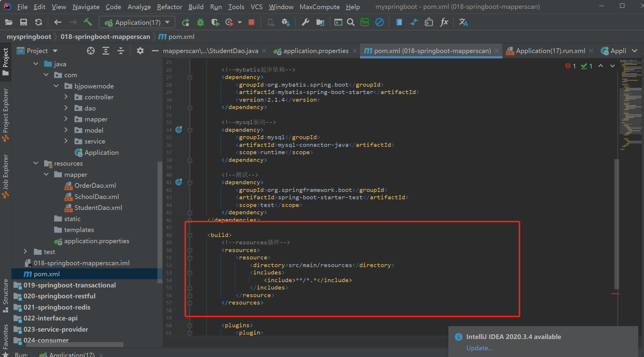Expand the controller package folder
The image size is (644, 357).
click(x=66, y=97)
